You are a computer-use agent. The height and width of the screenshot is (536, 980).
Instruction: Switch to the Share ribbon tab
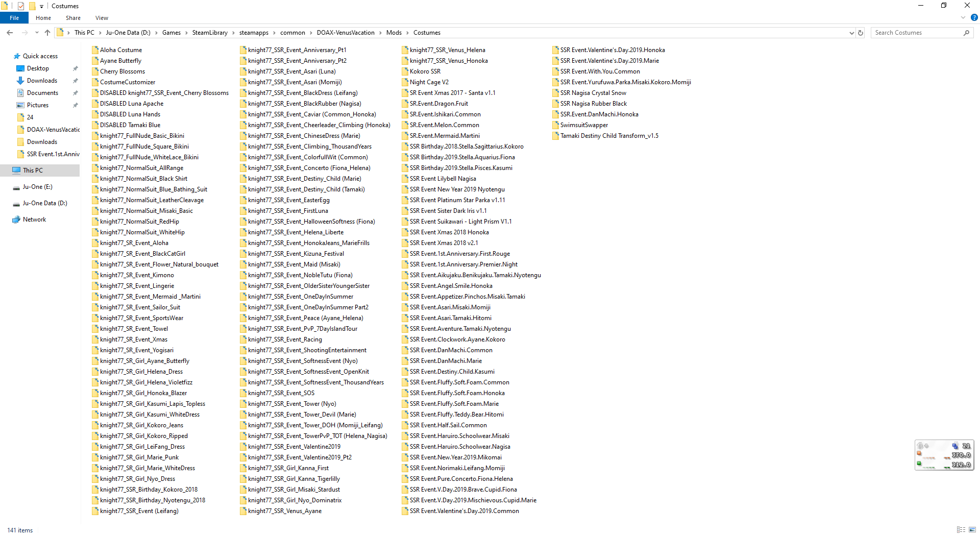click(73, 18)
